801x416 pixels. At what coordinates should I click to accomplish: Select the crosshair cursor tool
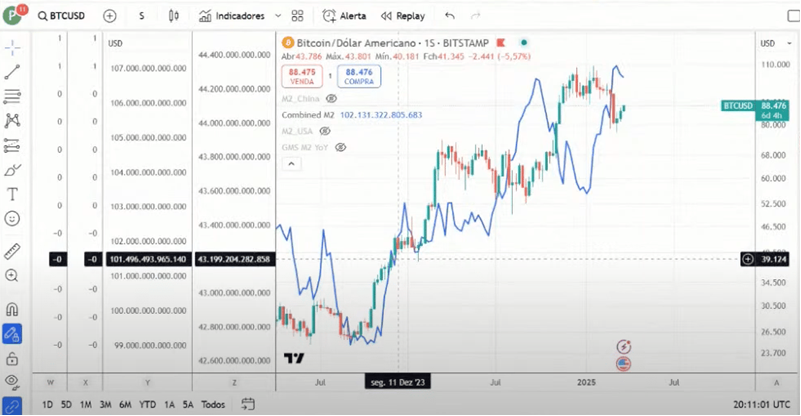tap(12, 48)
